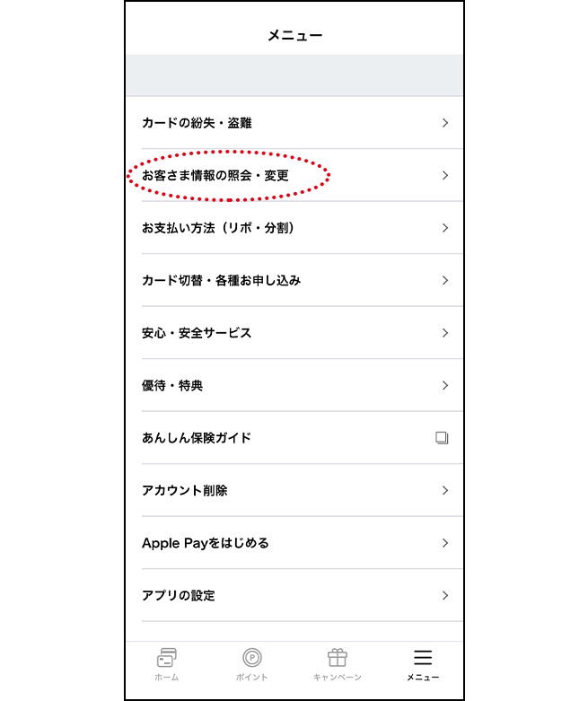Select お客さま情報の照会・変更 entry
The height and width of the screenshot is (701, 588).
click(x=294, y=175)
